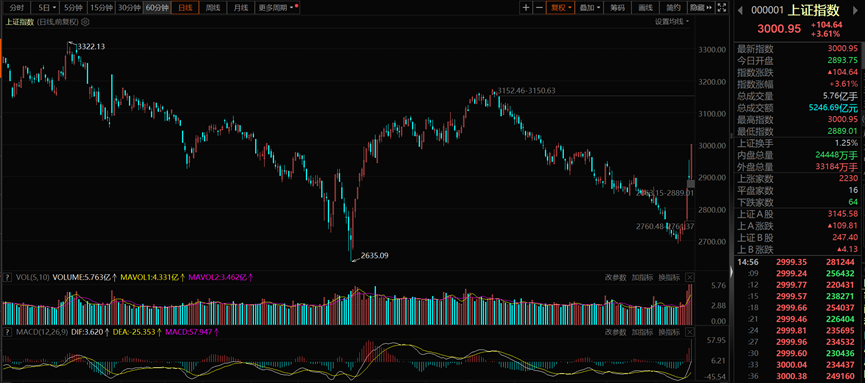Open help for the VOL indicator

(x=8, y=278)
